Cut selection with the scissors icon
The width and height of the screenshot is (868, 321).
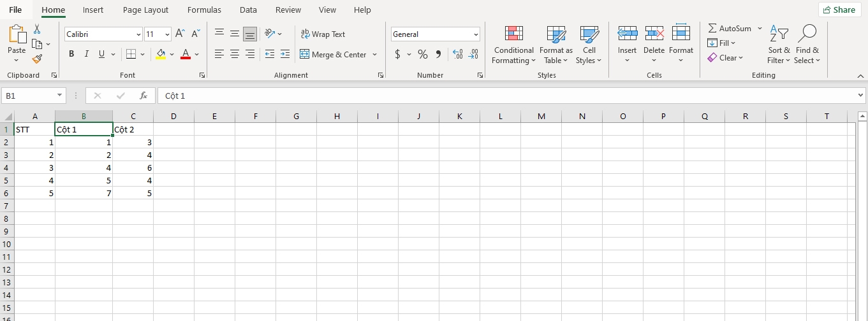pos(37,29)
